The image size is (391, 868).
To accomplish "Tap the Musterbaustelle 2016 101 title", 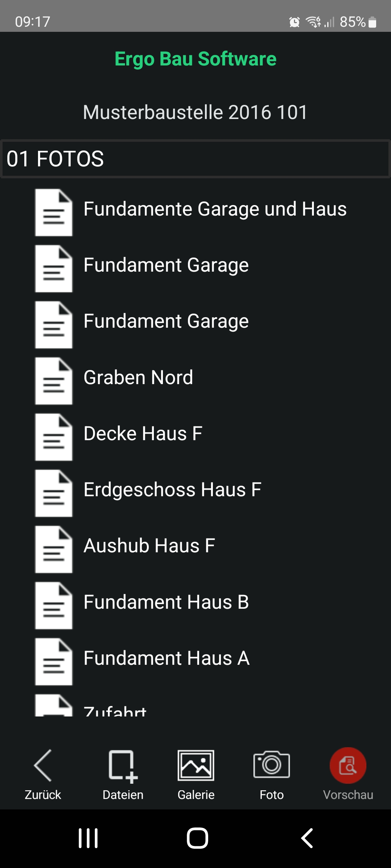I will coord(195,112).
